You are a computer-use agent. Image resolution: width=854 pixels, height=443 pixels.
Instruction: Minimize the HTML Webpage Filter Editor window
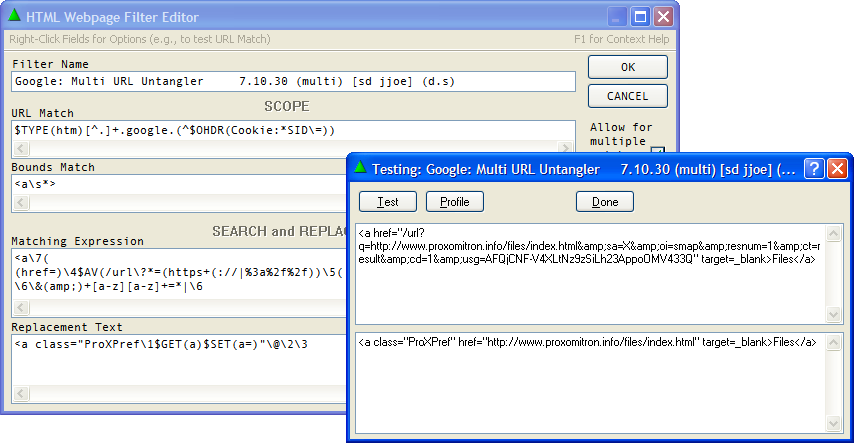(619, 17)
